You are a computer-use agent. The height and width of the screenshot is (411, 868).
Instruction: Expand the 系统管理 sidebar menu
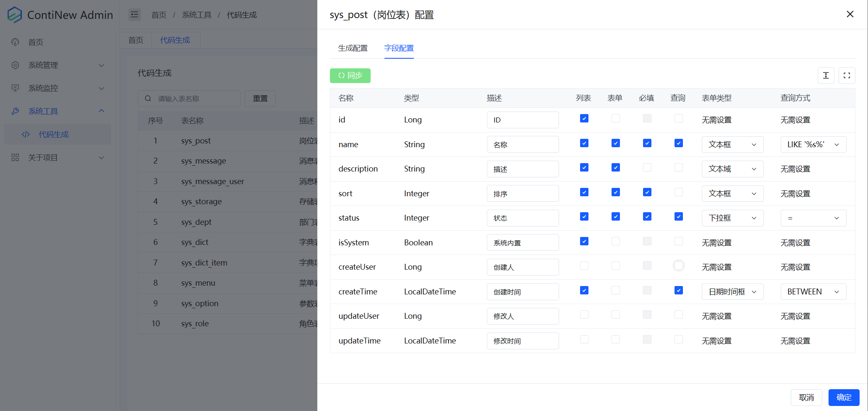click(58, 65)
